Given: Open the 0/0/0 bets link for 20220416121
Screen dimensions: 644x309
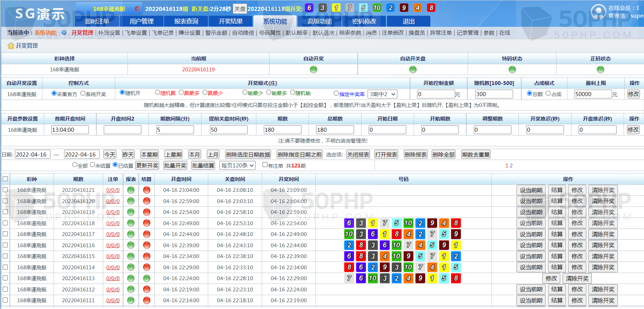Looking at the screenshot, I should coord(113,190).
